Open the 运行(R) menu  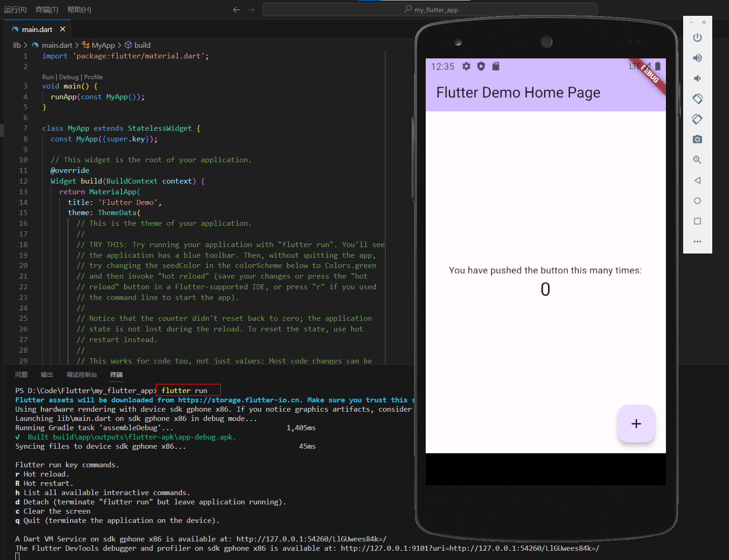pos(15,10)
